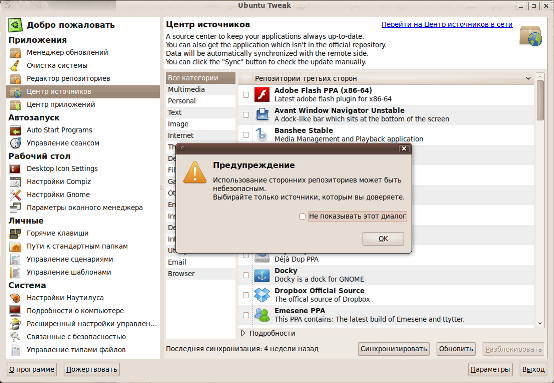Enable Banshee Stable checkbox
The image size is (554, 383).
click(x=246, y=135)
